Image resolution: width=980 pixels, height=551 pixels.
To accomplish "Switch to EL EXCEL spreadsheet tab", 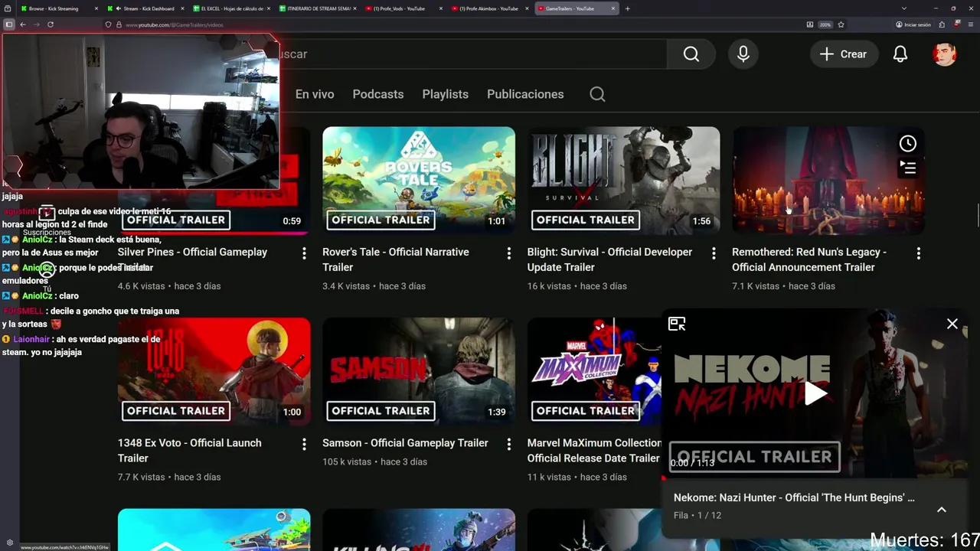I will pos(232,8).
